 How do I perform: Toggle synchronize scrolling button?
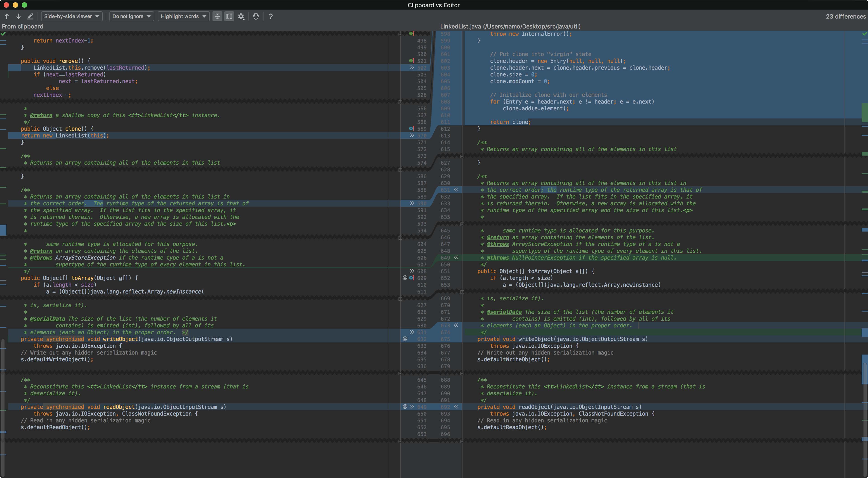pos(229,16)
